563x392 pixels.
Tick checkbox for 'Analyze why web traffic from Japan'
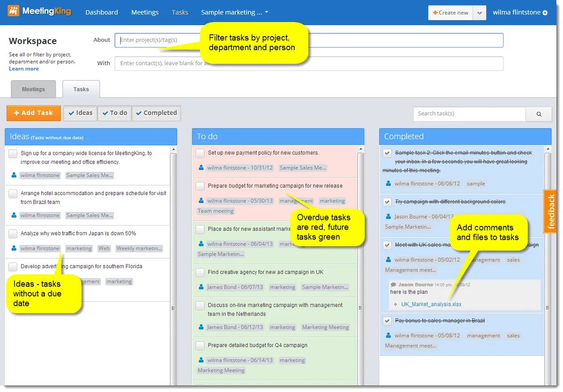pyautogui.click(x=13, y=234)
